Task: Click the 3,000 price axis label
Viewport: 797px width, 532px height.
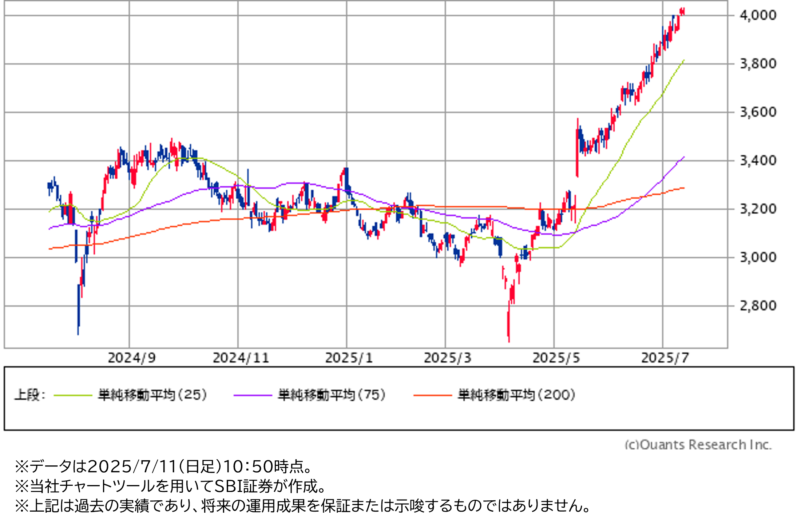Action: [758, 258]
